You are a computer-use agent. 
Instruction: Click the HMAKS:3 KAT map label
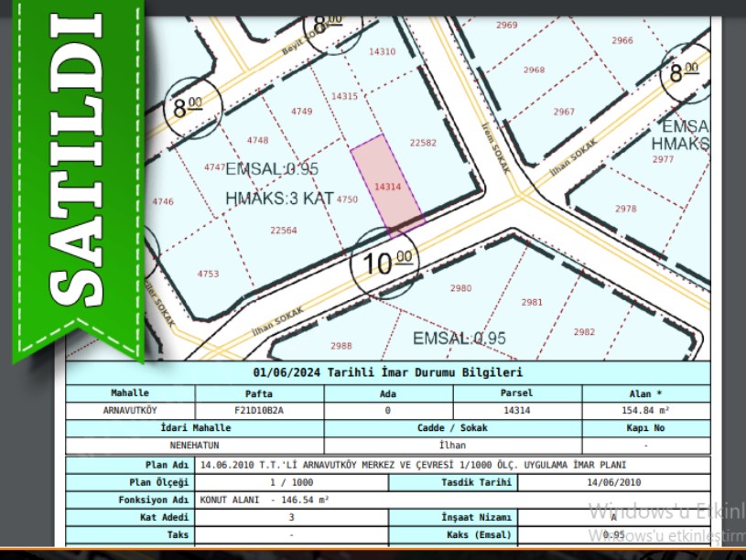(278, 198)
